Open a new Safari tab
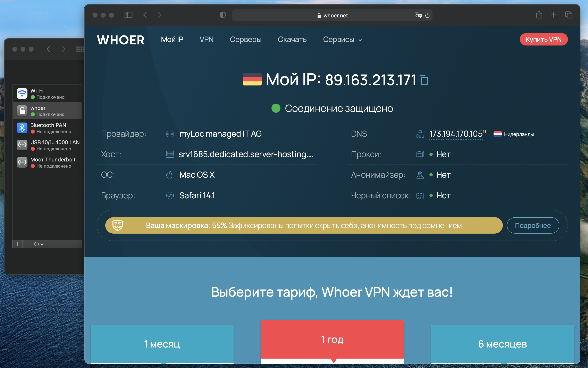The width and height of the screenshot is (588, 368). tap(554, 15)
